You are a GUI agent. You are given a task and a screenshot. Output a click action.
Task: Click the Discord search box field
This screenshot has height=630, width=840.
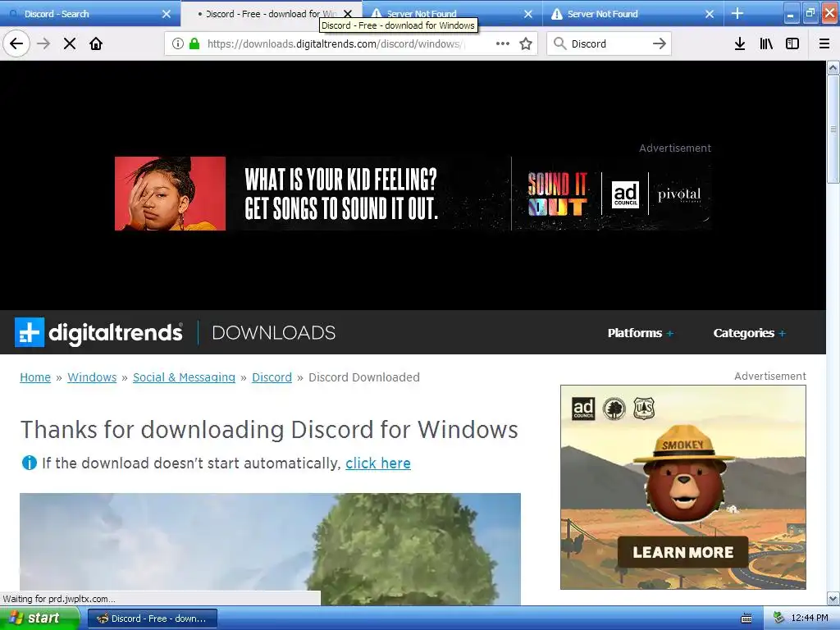pyautogui.click(x=608, y=43)
